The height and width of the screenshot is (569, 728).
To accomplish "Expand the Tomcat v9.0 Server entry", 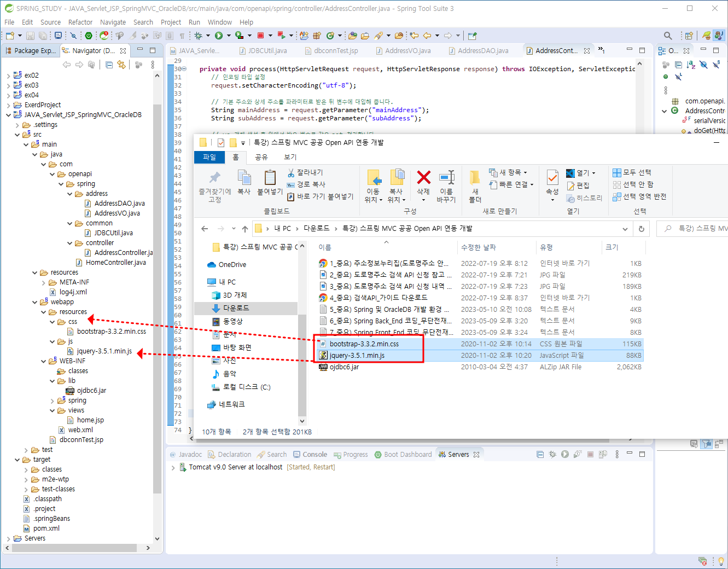I will click(173, 467).
